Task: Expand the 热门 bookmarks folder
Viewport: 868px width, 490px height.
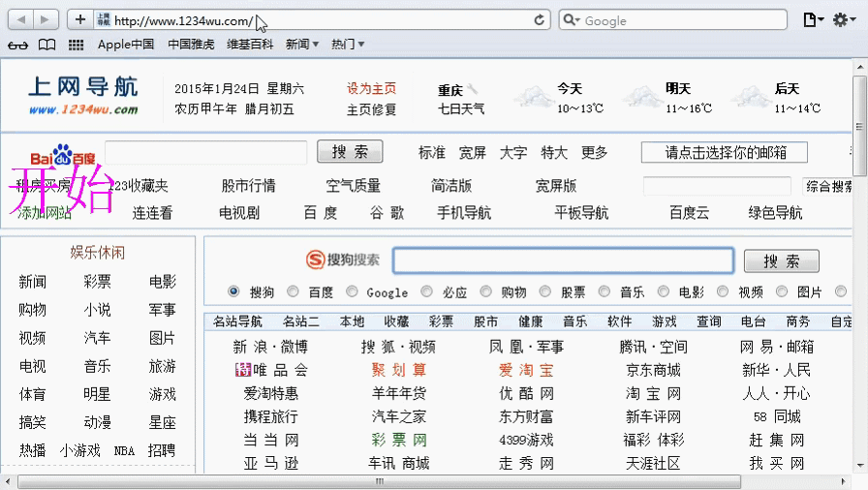Action: [347, 45]
